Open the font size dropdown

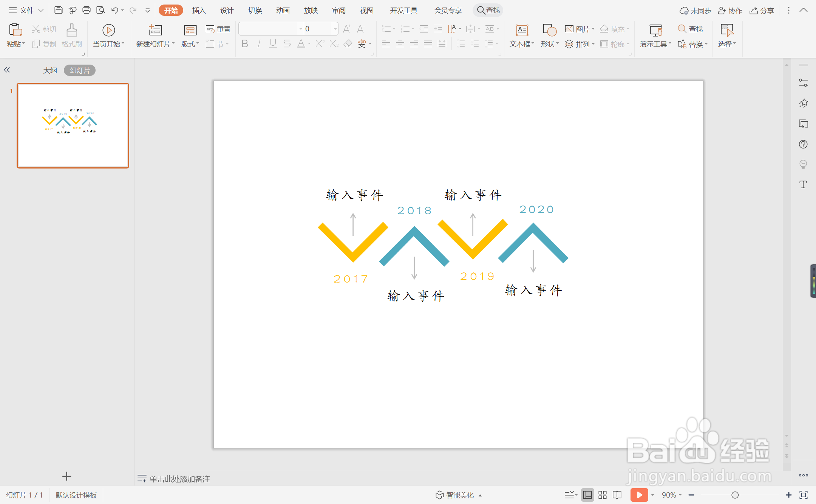pos(335,29)
